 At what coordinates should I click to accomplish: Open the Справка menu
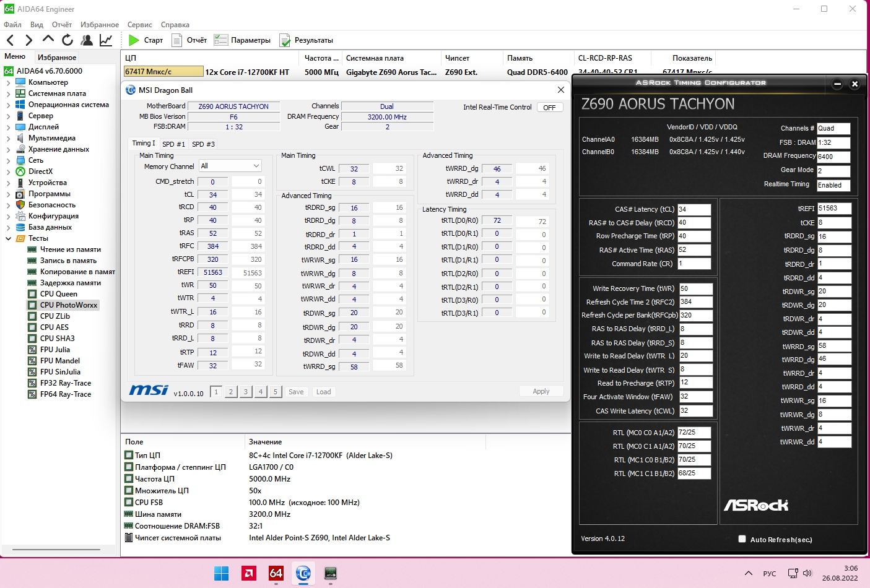point(175,25)
